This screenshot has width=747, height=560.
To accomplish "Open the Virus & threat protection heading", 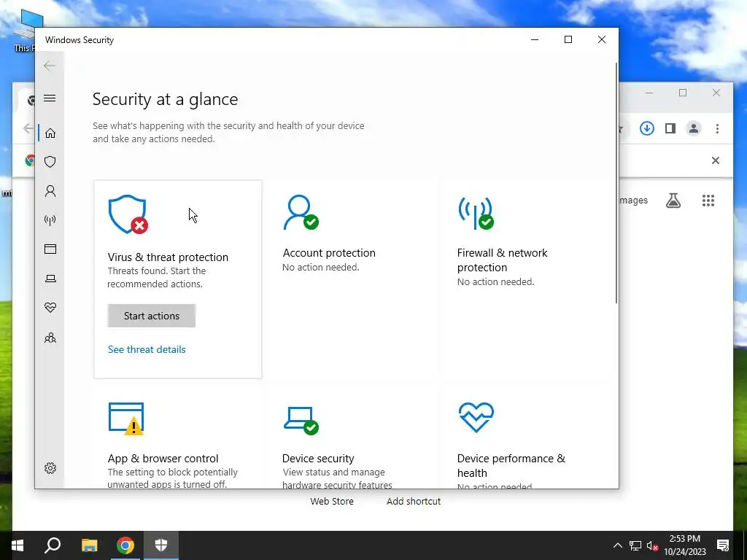I will [x=168, y=257].
